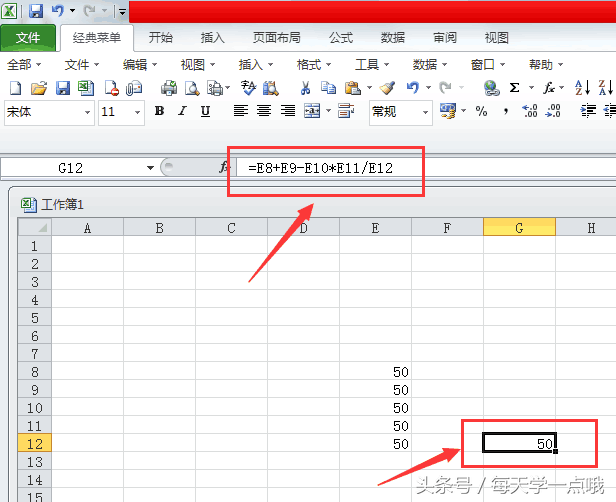Toggle italic formatting
The image size is (616, 502).
(x=182, y=111)
